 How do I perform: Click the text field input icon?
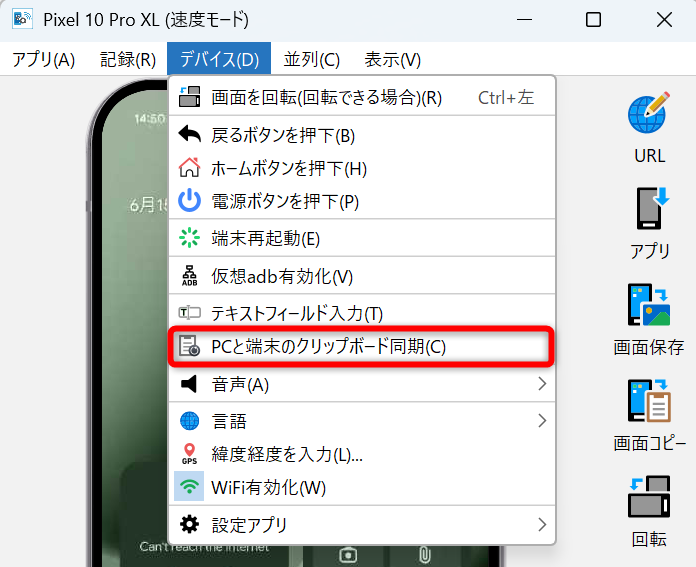pyautogui.click(x=190, y=313)
